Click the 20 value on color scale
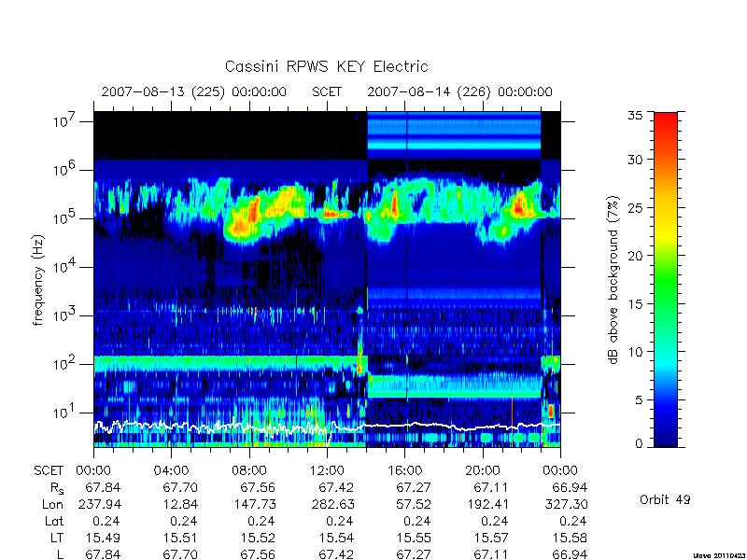The image size is (747, 560). [x=635, y=256]
